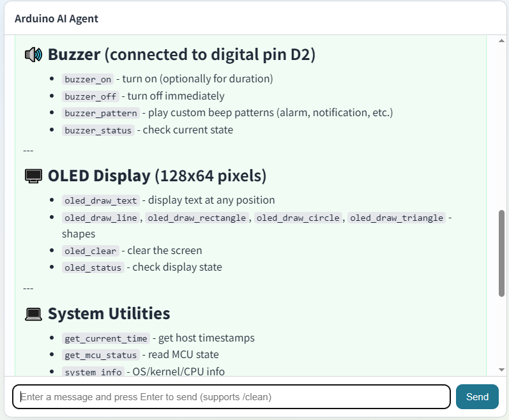The width and height of the screenshot is (509, 420).
Task: Click 'clear the screen' description
Action: click(x=165, y=250)
